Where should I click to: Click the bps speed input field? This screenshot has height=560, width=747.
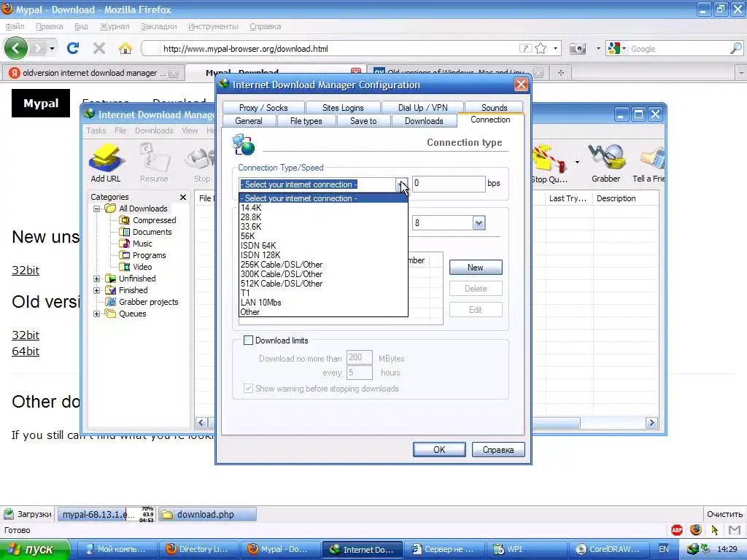pos(449,184)
